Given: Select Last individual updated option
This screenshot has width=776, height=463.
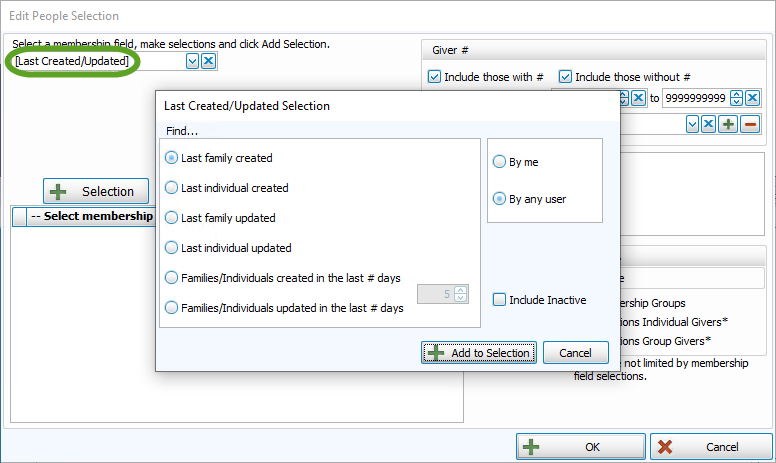Looking at the screenshot, I should 172,248.
